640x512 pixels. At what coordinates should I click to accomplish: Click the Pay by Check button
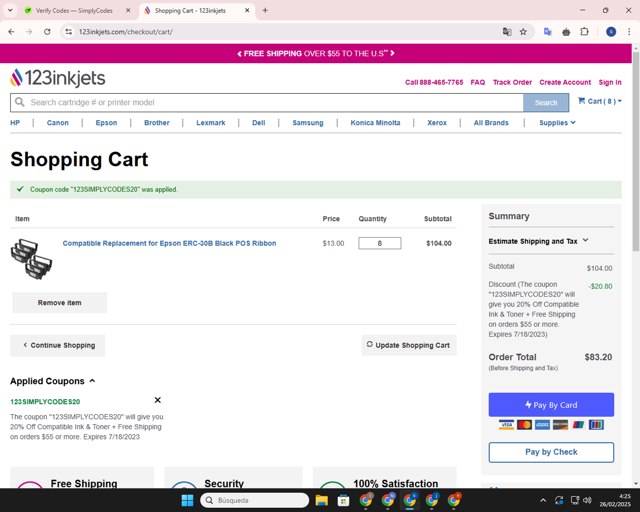[551, 452]
